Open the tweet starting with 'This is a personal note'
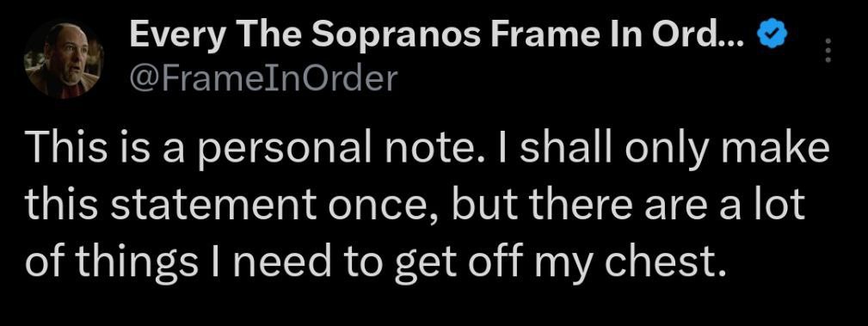 [427, 206]
